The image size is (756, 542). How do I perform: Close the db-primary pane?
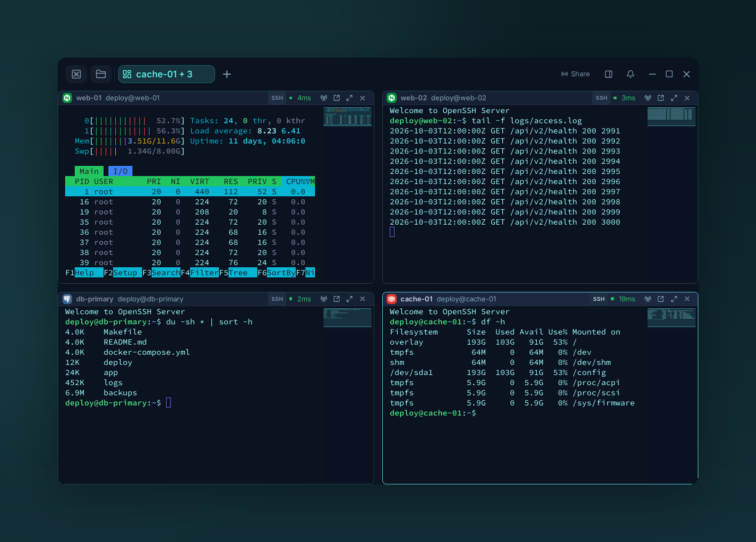362,299
